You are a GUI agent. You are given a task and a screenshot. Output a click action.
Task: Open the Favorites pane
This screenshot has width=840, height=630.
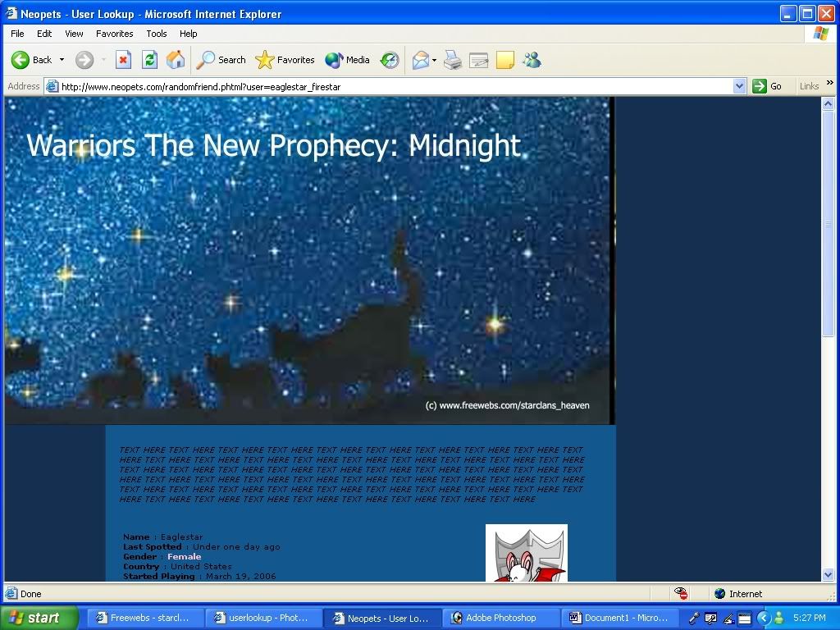(285, 60)
